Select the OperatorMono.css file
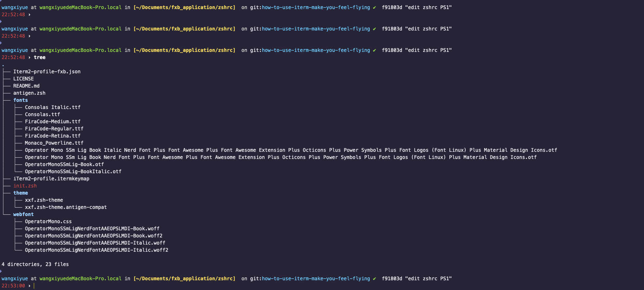644x290 pixels. point(48,222)
